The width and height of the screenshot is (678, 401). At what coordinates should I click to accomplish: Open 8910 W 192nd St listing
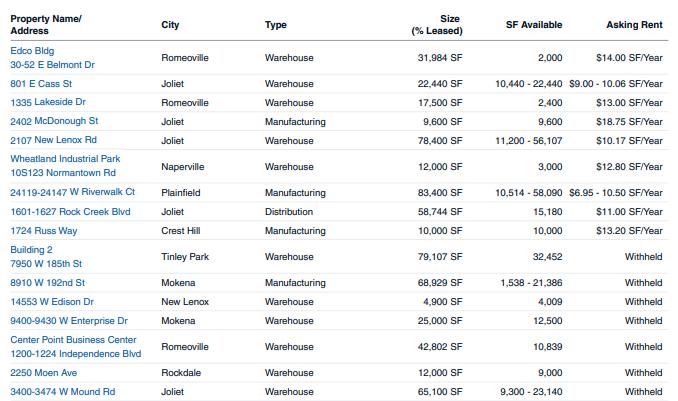click(47, 283)
